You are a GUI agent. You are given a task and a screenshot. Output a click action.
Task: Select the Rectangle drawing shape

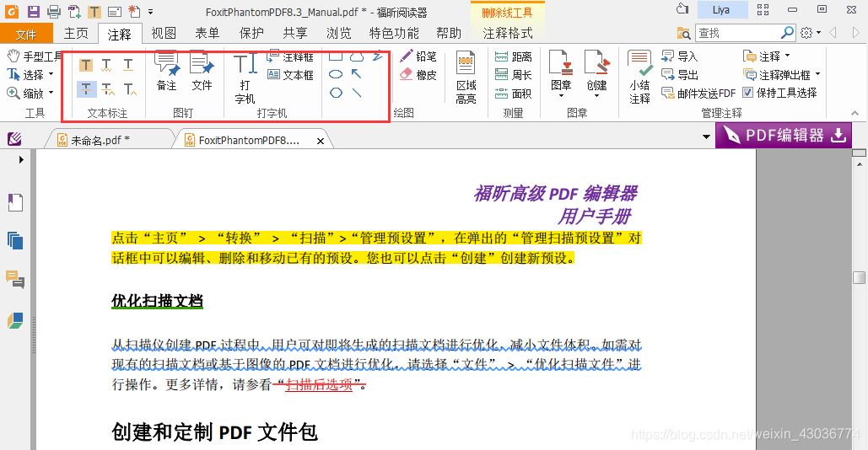click(336, 56)
